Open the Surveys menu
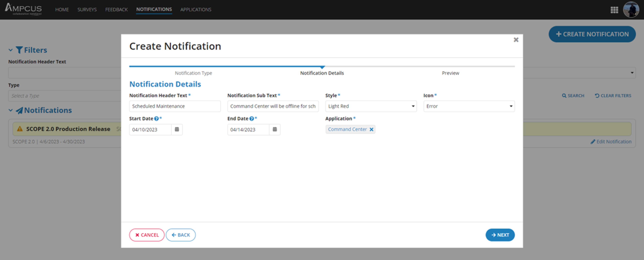Image resolution: width=644 pixels, height=260 pixels. click(87, 10)
